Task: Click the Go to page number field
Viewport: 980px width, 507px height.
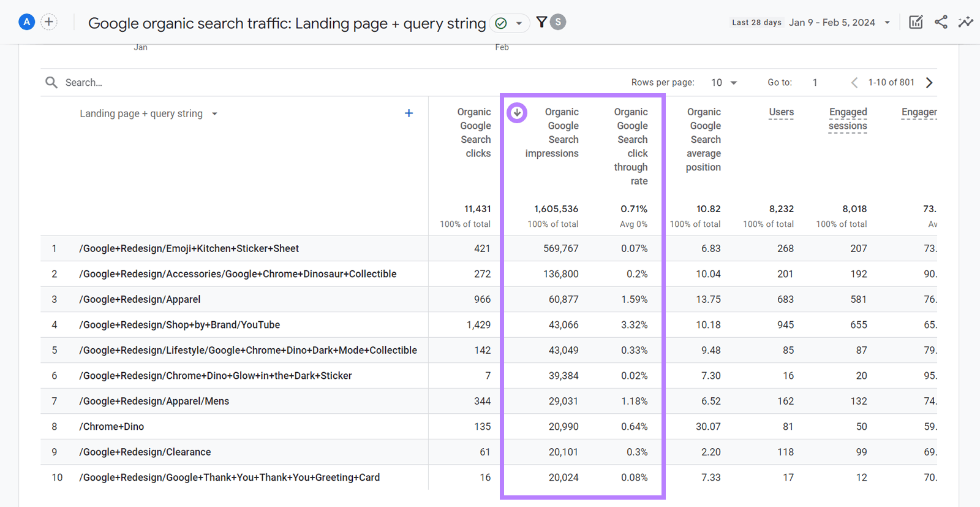Action: click(x=815, y=82)
